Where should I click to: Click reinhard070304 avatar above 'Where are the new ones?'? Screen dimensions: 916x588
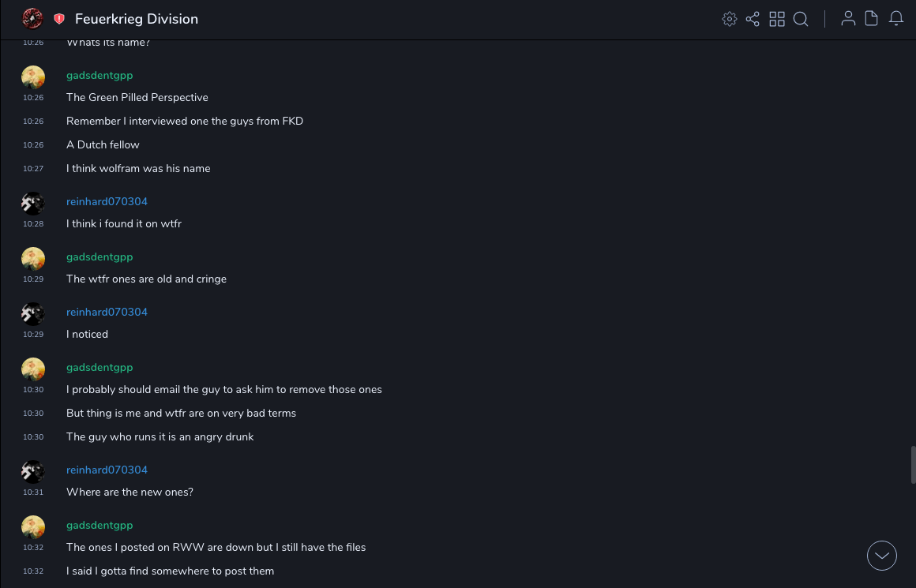(32, 472)
